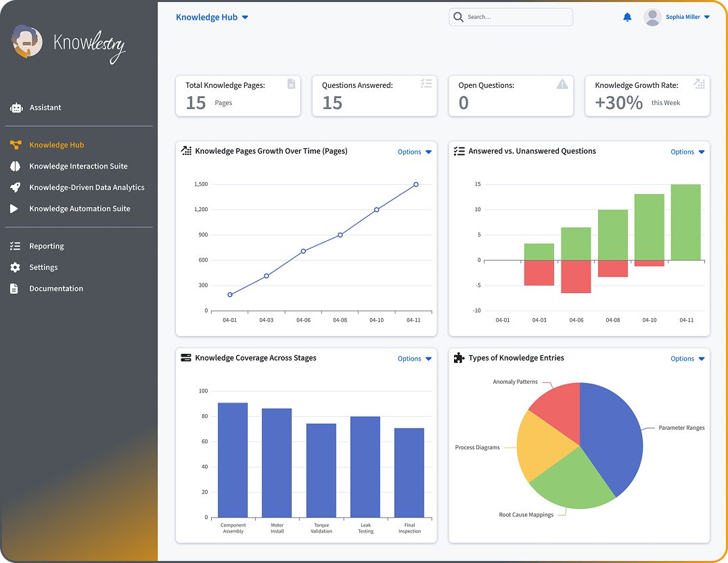Open Options for Knowledge Coverage Across Stages

tap(414, 359)
